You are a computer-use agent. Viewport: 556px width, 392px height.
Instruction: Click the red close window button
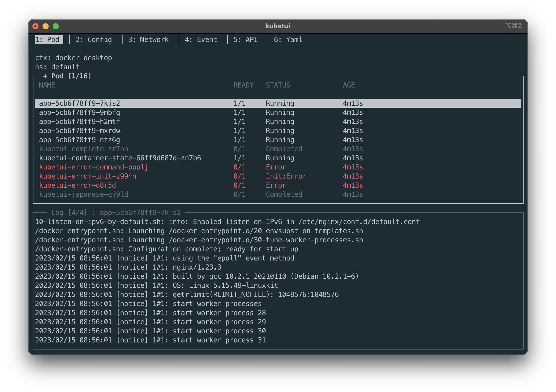point(36,26)
